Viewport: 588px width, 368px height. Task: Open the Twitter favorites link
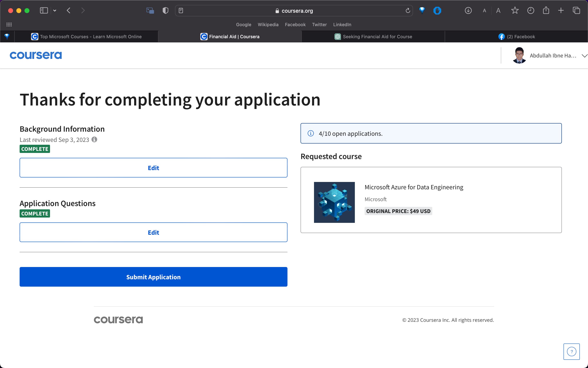tap(319, 25)
